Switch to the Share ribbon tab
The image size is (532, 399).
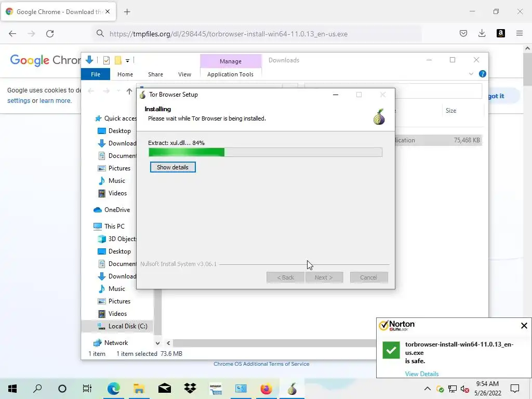pyautogui.click(x=155, y=74)
